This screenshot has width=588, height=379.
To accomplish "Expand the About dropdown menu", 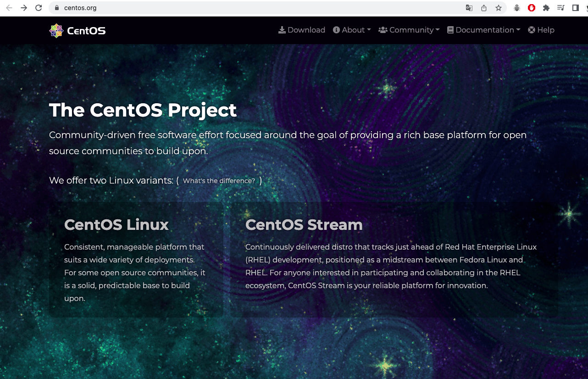I will [x=352, y=30].
